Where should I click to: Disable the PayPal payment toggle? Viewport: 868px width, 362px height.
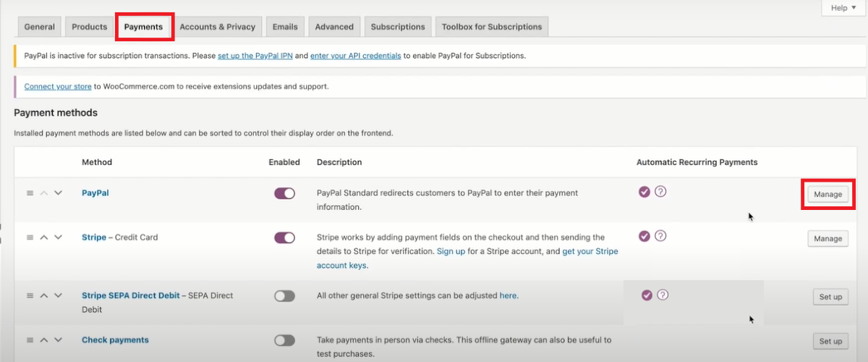pyautogui.click(x=284, y=194)
